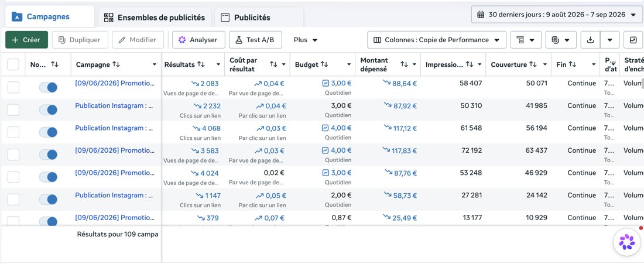This screenshot has width=644, height=264.
Task: Click downward trend arrow beside 25,49 €
Action: coord(386,217)
